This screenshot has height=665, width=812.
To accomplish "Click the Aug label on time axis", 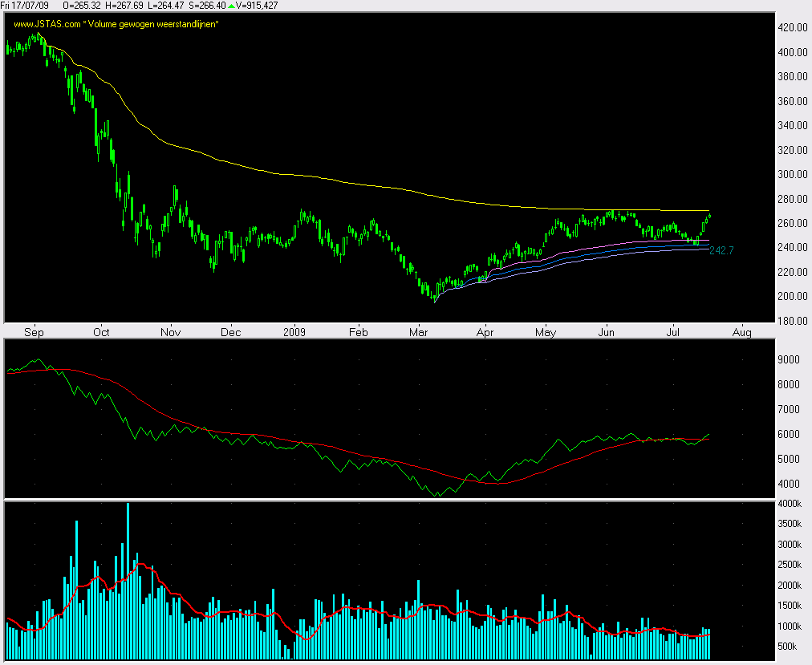I will point(742,331).
